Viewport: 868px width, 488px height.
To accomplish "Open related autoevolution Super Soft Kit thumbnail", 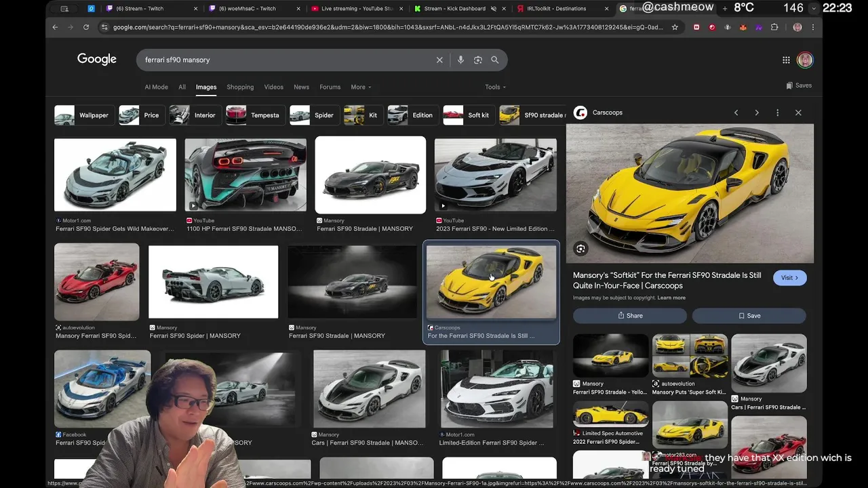I will [x=690, y=355].
